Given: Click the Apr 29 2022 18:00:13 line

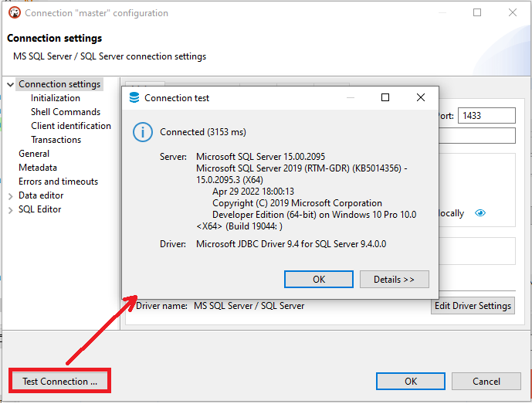Looking at the screenshot, I should click(x=253, y=192).
